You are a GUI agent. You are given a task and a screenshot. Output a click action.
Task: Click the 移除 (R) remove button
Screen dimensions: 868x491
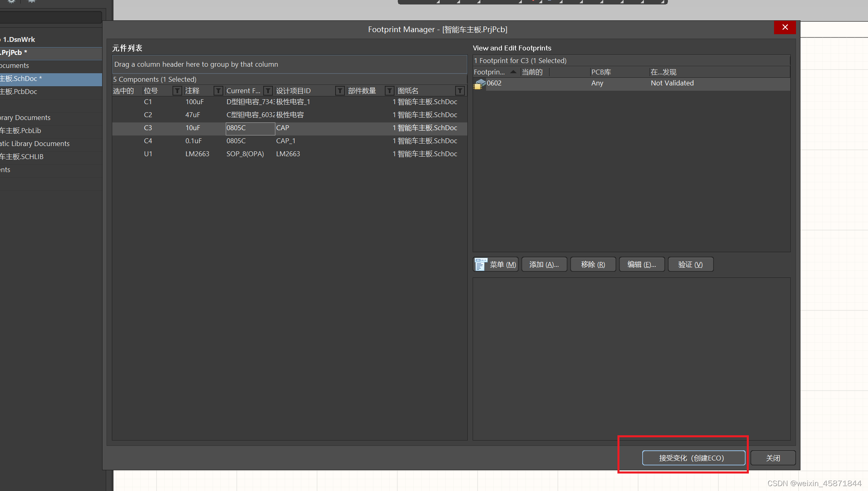click(593, 264)
